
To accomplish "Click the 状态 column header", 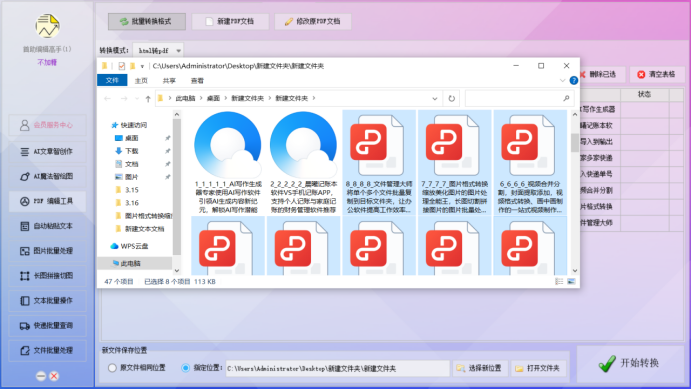I will tap(645, 94).
